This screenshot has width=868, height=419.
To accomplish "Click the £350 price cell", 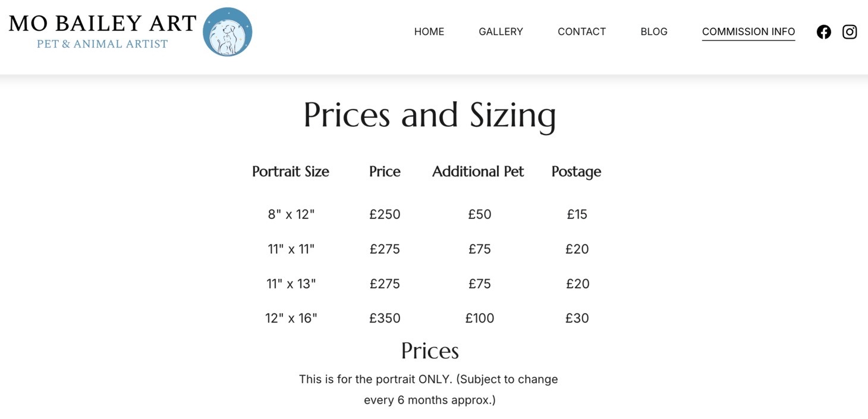I will tap(385, 318).
